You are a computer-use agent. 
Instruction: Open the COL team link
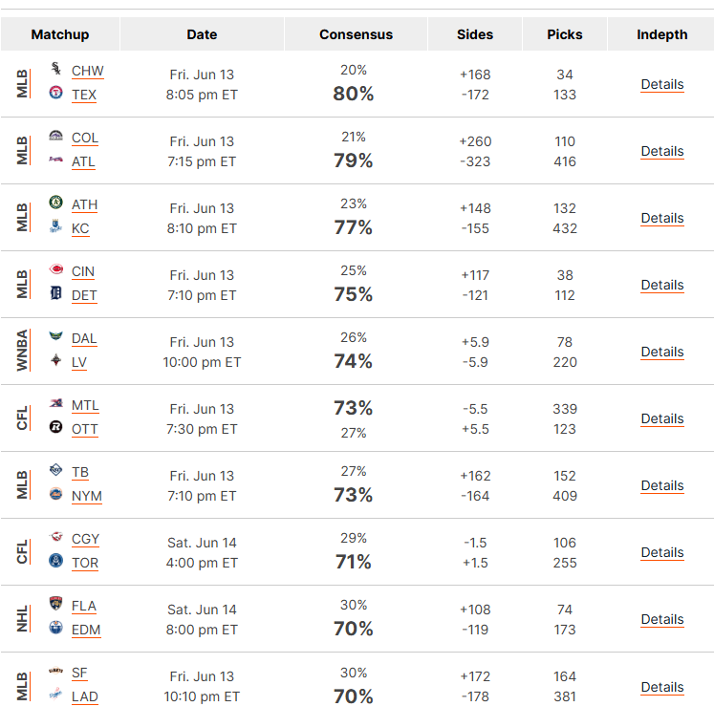click(85, 138)
